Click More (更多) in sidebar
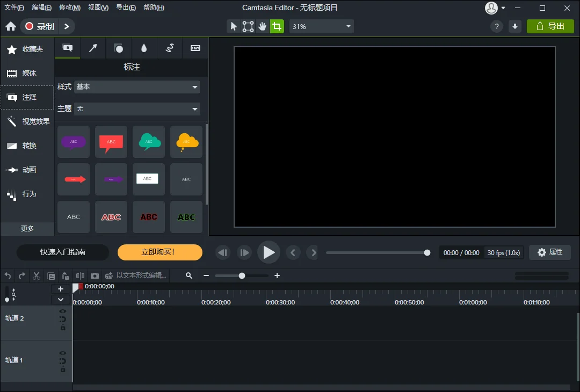580x392 pixels. [x=27, y=229]
